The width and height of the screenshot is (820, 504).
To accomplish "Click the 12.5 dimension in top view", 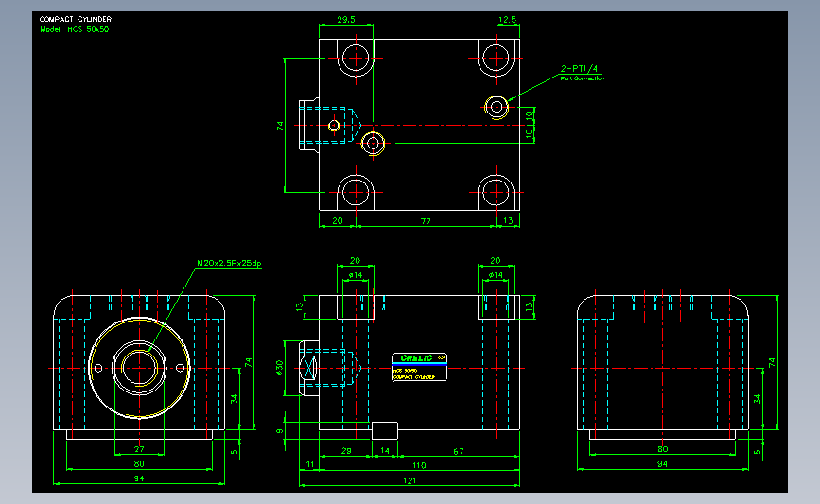I will 507,19.
